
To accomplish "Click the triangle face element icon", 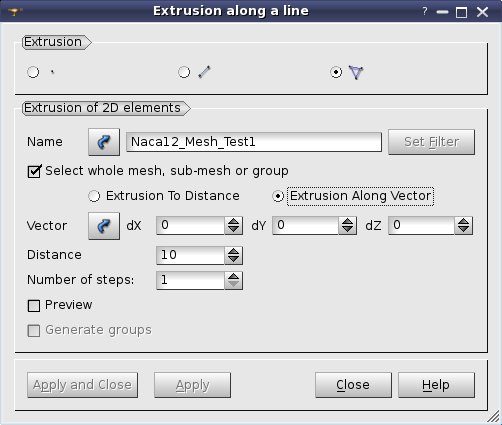I will [x=356, y=72].
